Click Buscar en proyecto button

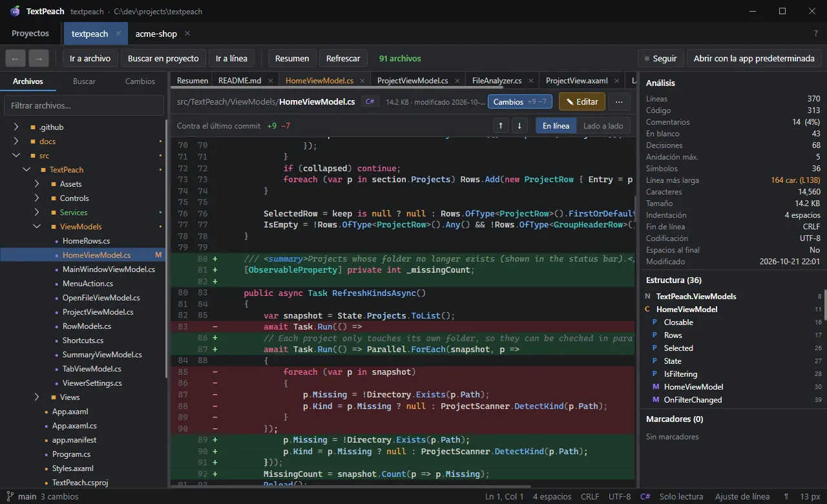pos(163,58)
